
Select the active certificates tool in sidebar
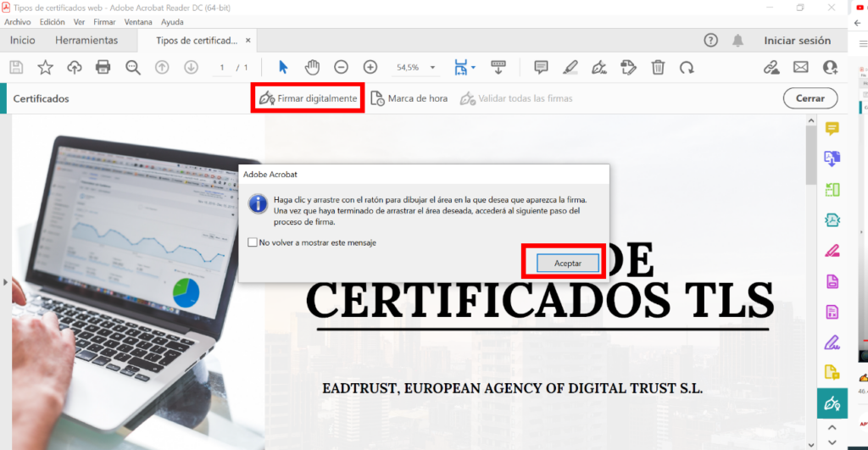[x=832, y=403]
